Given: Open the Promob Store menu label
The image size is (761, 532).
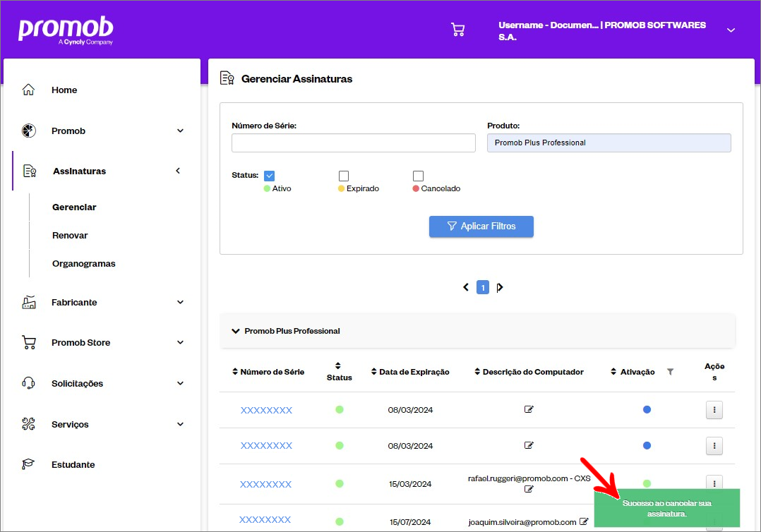Looking at the screenshot, I should (x=81, y=342).
